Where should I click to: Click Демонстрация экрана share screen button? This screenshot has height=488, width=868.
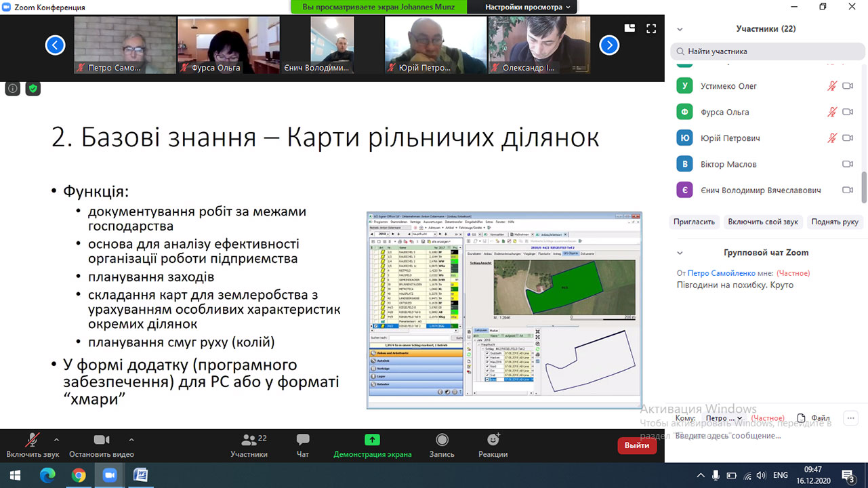372,446
